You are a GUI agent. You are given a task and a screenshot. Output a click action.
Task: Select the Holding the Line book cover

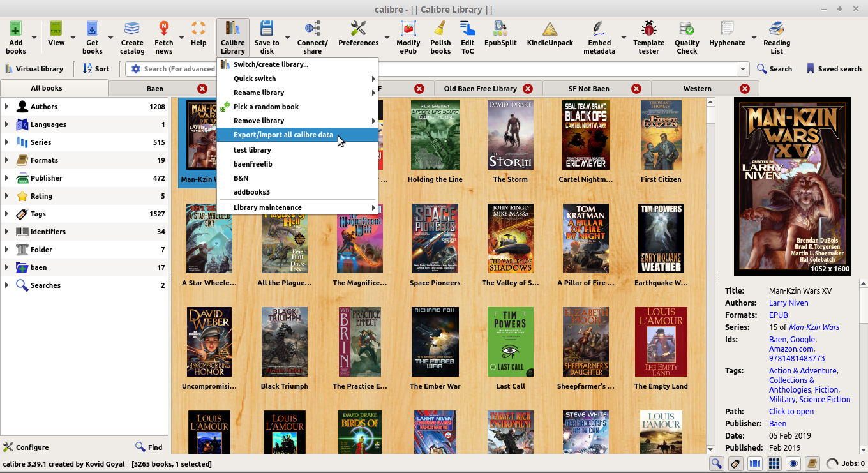(435, 135)
